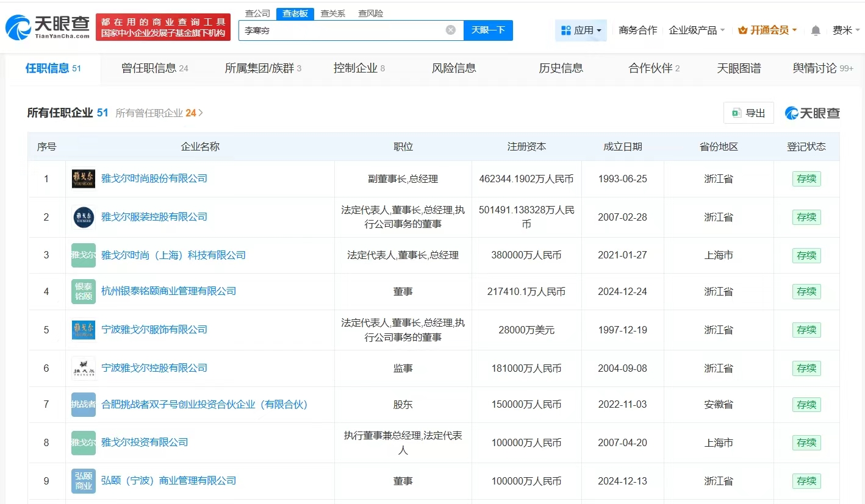This screenshot has height=504, width=865.
Task: Open 弘颐（宁波）商业管理有限公司 link
Action: [169, 481]
